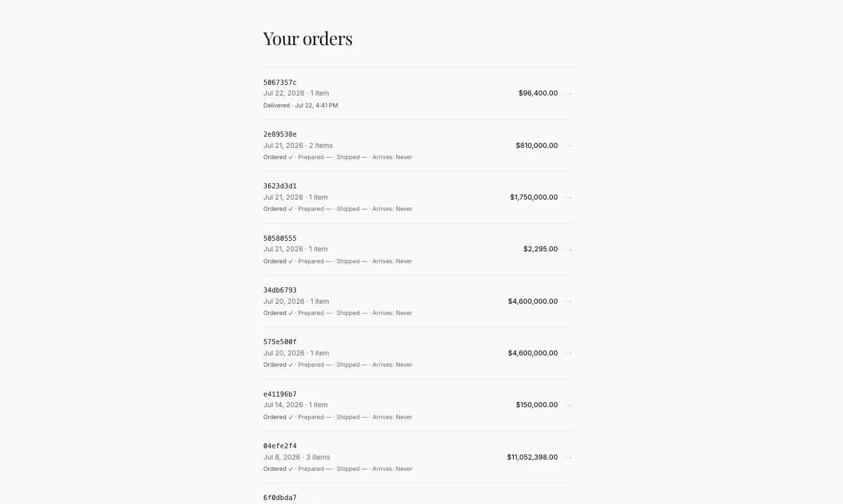
Task: Click the Your orders heading
Action: [307, 38]
